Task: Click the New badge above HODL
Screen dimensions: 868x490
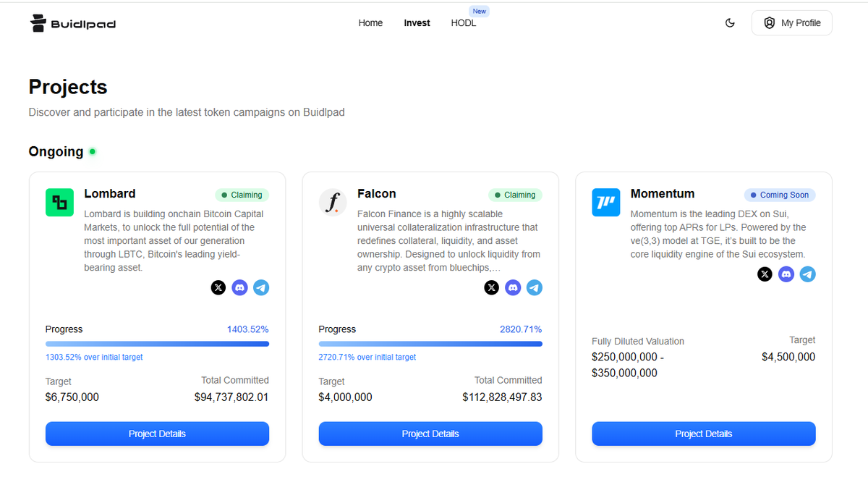Action: point(480,11)
